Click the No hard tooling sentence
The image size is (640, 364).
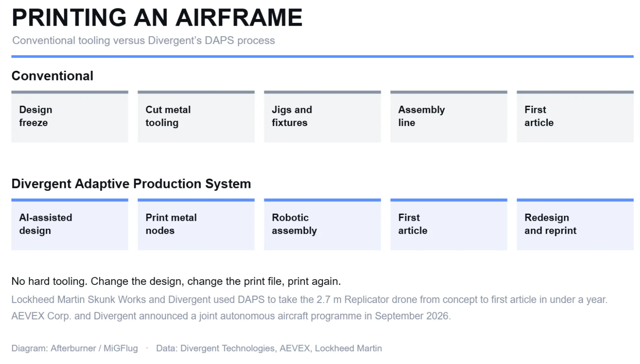pos(176,281)
